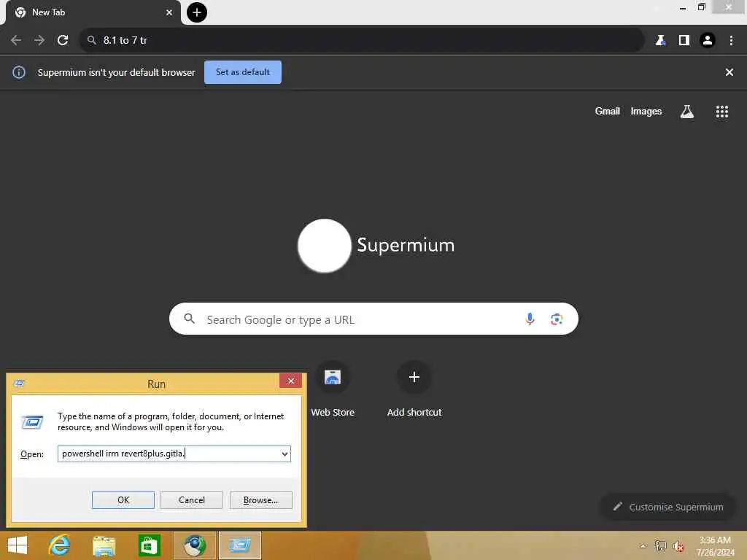This screenshot has width=747, height=560.
Task: Click the Run dialog title bar icon
Action: click(x=19, y=384)
